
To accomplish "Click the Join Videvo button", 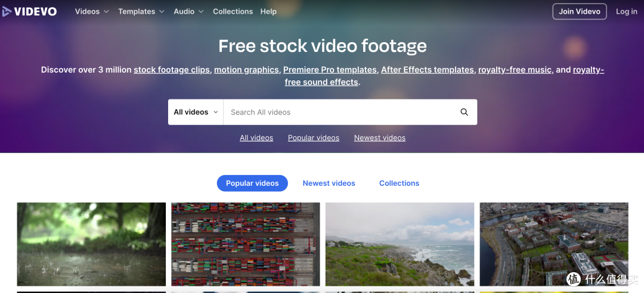I will [x=580, y=11].
